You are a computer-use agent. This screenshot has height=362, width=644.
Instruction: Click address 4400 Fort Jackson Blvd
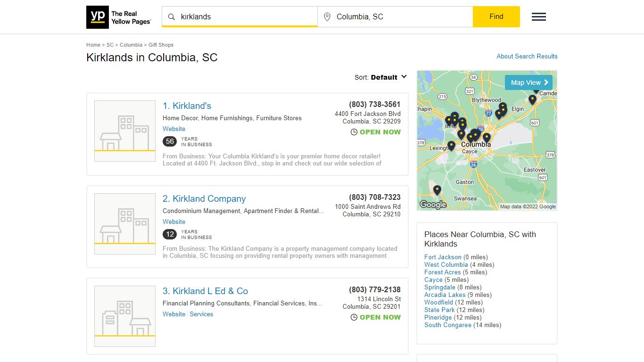(368, 114)
